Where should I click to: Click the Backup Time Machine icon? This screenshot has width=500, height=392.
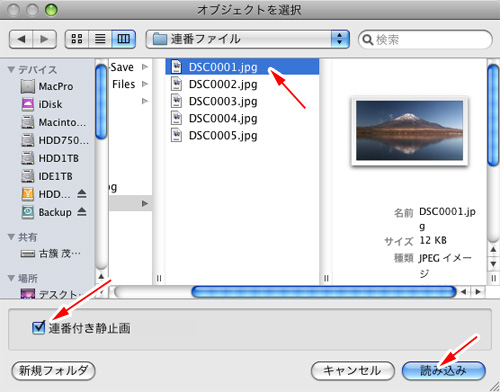click(x=28, y=212)
